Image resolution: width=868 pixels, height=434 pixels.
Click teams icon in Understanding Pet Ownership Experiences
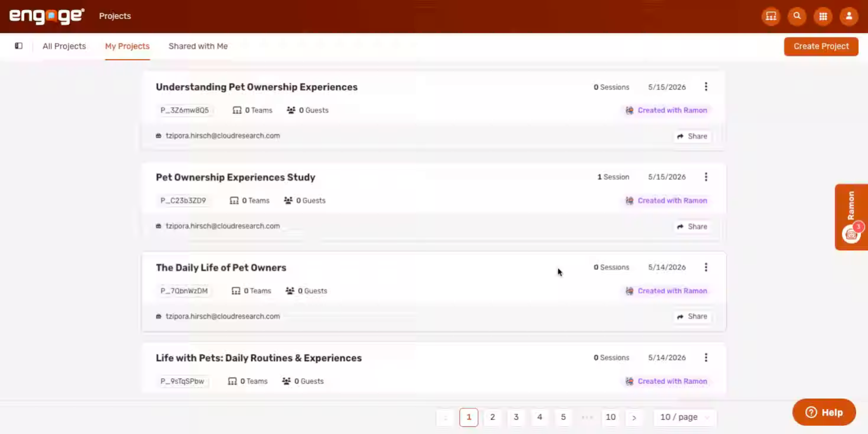coord(237,110)
